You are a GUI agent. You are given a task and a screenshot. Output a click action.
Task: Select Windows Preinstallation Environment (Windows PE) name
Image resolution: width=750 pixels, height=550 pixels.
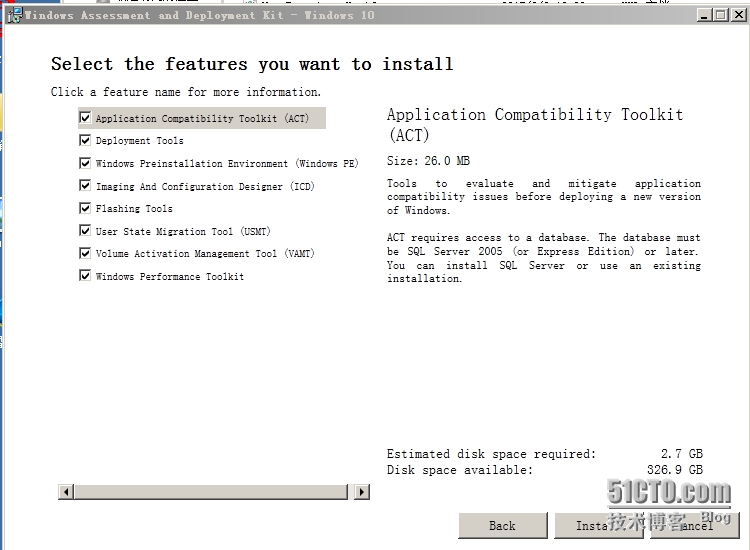[x=227, y=164]
